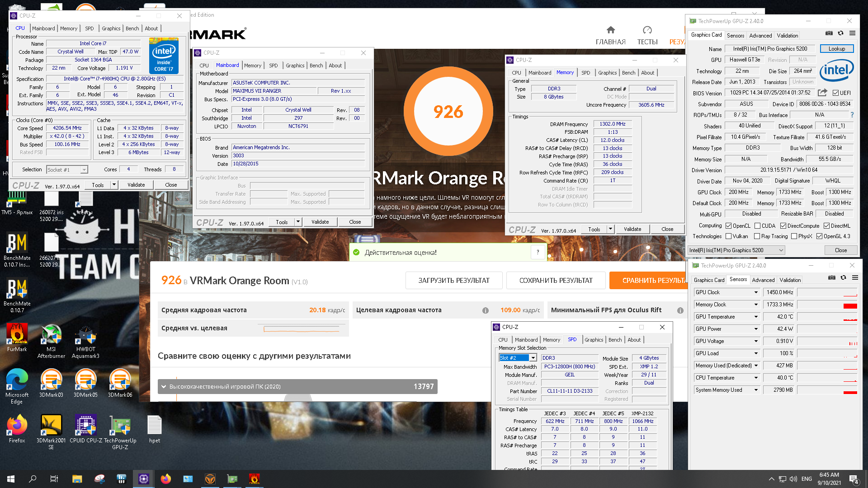Click СРАВНИТЬ РЕЗУЛЬТАТ orange button
Viewport: 868px width, 488px height.
648,281
